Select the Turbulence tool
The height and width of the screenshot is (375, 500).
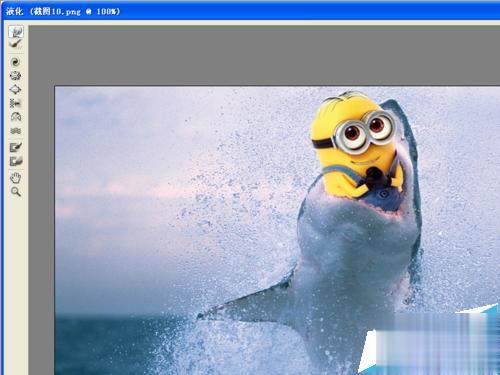tap(15, 131)
